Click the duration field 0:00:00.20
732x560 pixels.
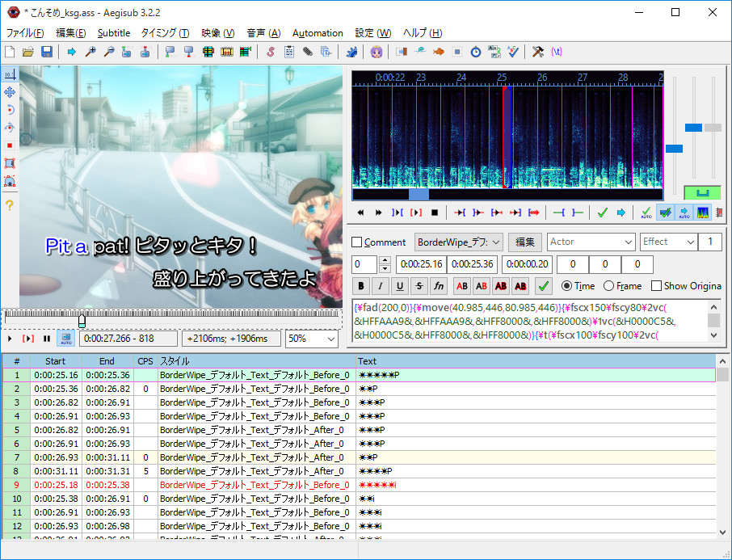pos(527,264)
